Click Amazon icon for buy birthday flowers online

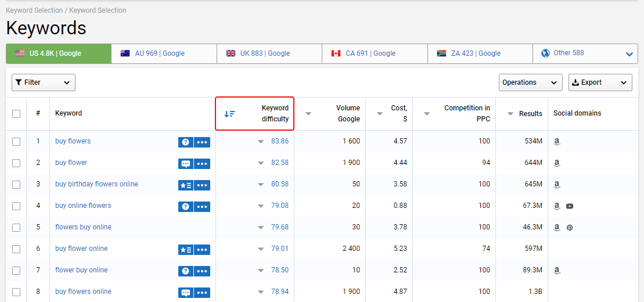[x=557, y=185]
